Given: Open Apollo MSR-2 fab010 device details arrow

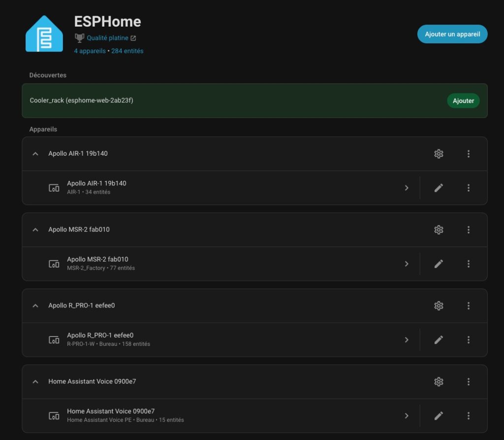Looking at the screenshot, I should click(406, 264).
